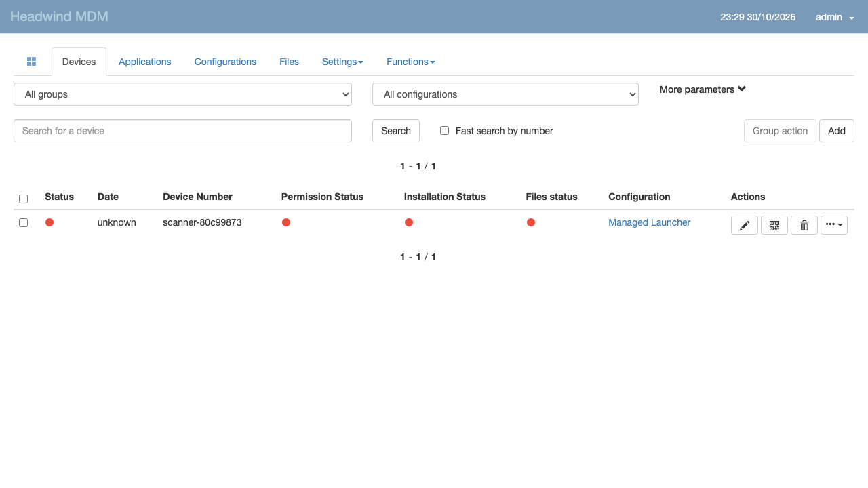Click the Configuration column header
Screen dimensions: 868x488
(x=639, y=197)
